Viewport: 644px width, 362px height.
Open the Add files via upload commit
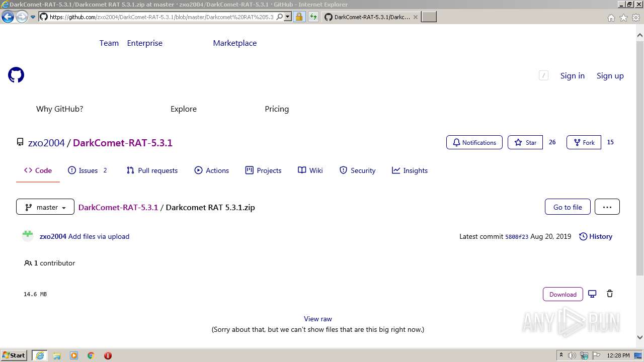tap(99, 236)
